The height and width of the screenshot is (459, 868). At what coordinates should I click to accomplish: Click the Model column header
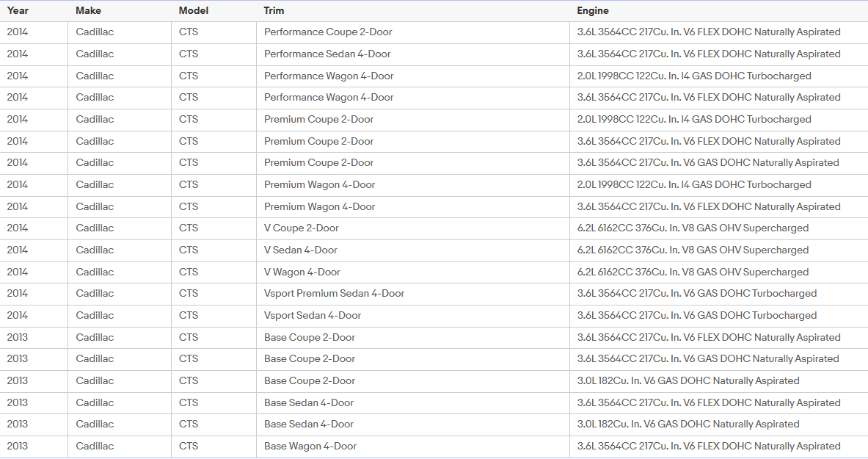194,10
